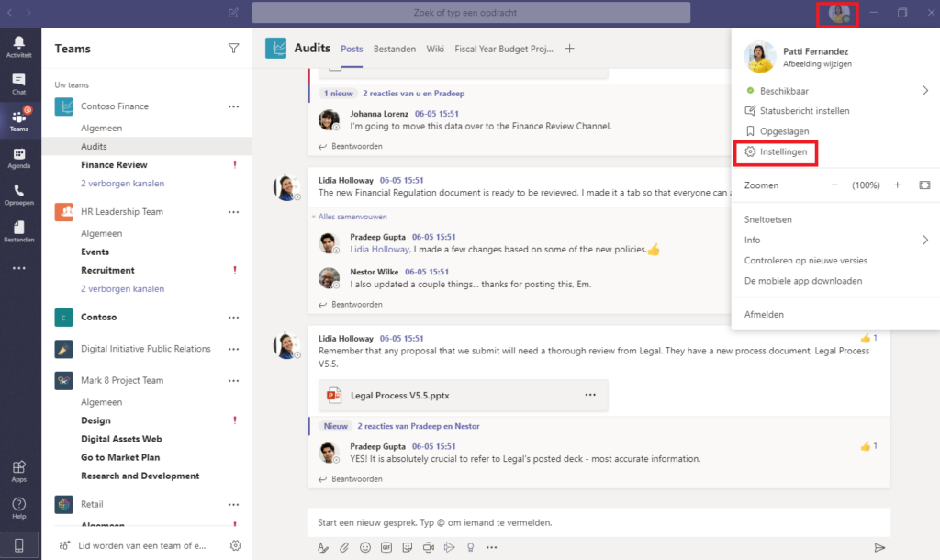Open Oproepen phone icon
940x560 pixels.
tap(18, 195)
